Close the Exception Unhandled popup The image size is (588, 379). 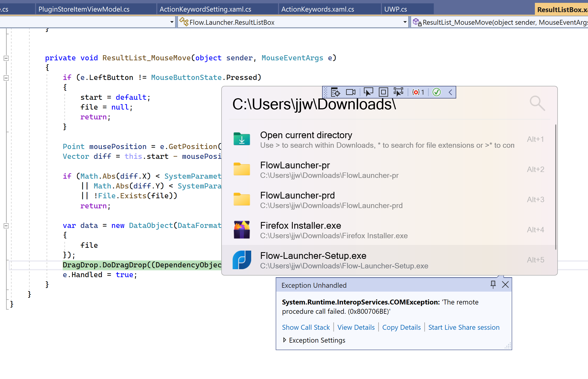(x=505, y=284)
